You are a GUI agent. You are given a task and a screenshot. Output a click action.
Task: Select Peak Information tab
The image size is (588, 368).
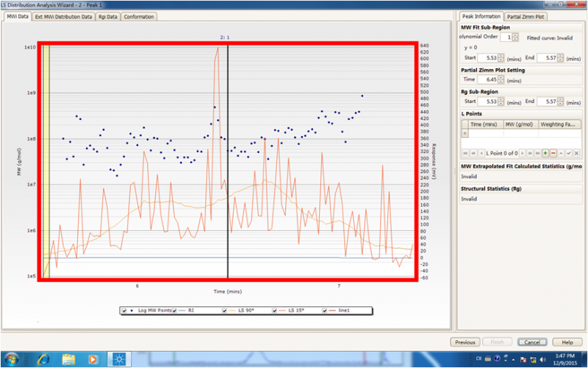coord(481,16)
